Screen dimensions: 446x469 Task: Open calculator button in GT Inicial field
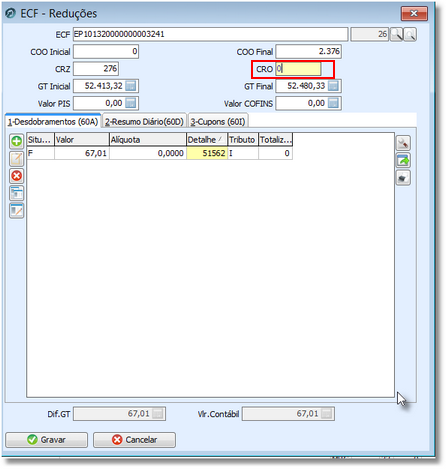(x=131, y=86)
